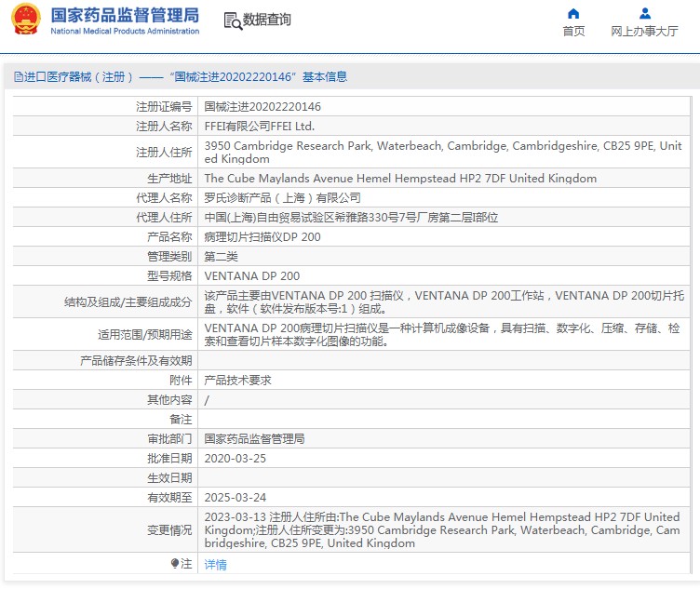
Task: Click registrant address 3950 Cambridge Research Park
Action: click(x=443, y=153)
